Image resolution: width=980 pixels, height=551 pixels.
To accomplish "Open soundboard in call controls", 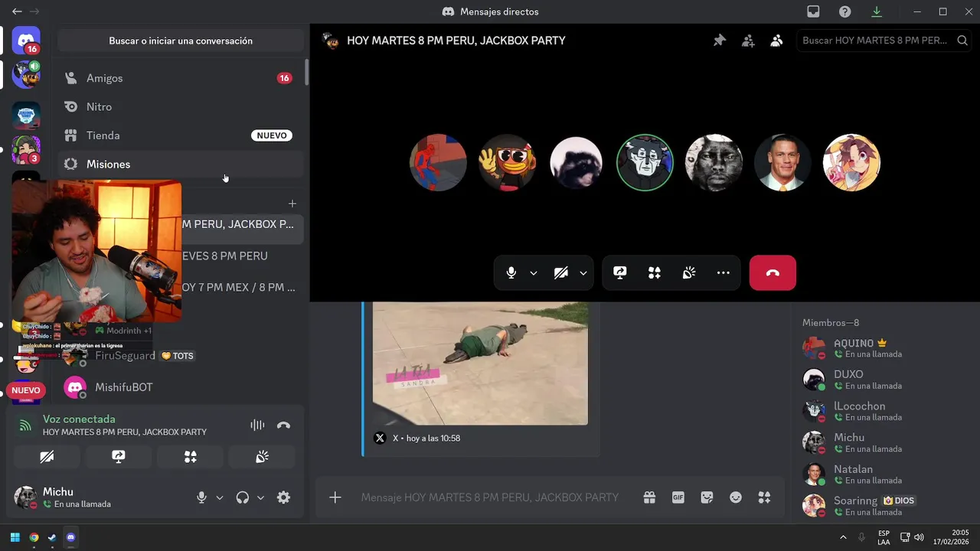I will pyautogui.click(x=688, y=272).
